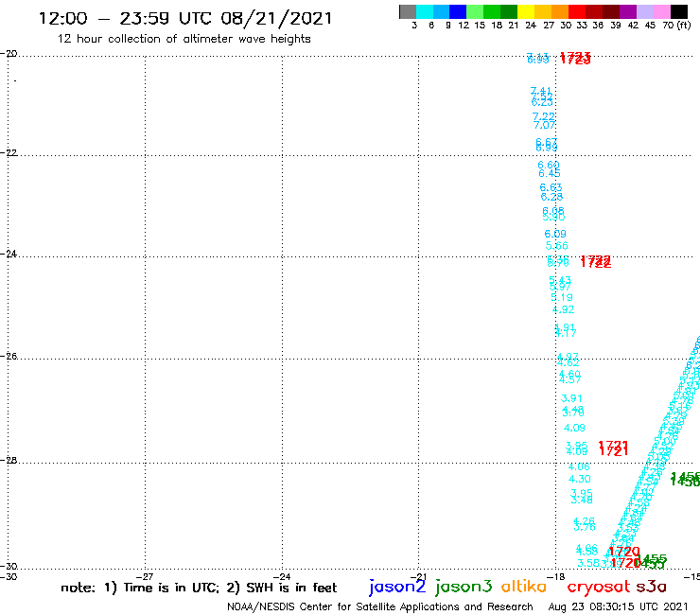
Task: Click the '(ft)' unit label in the legend
Action: pyautogui.click(x=684, y=25)
